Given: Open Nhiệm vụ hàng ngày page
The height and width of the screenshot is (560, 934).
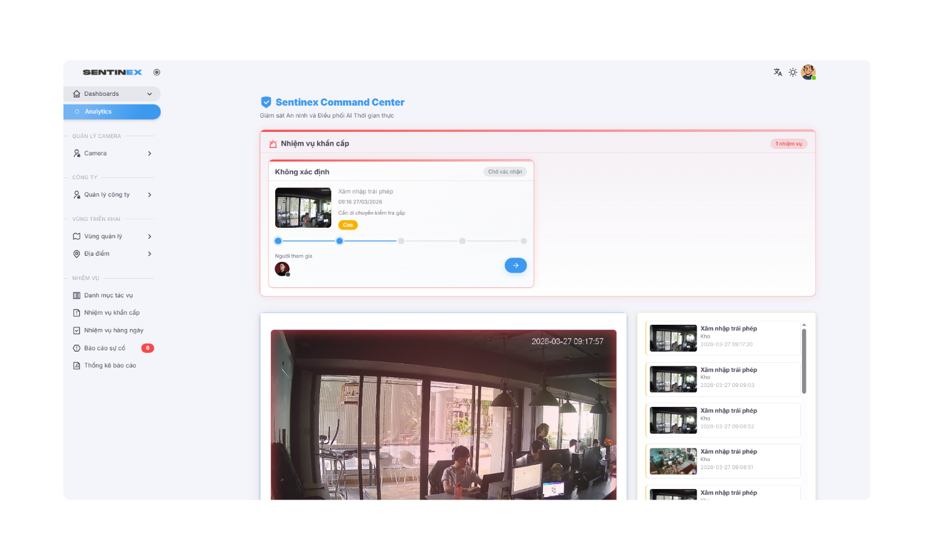Looking at the screenshot, I should click(x=114, y=330).
